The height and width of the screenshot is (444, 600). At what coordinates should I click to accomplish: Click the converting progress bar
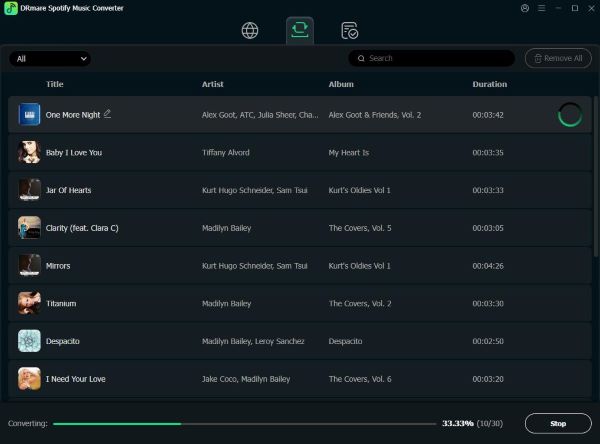point(245,424)
